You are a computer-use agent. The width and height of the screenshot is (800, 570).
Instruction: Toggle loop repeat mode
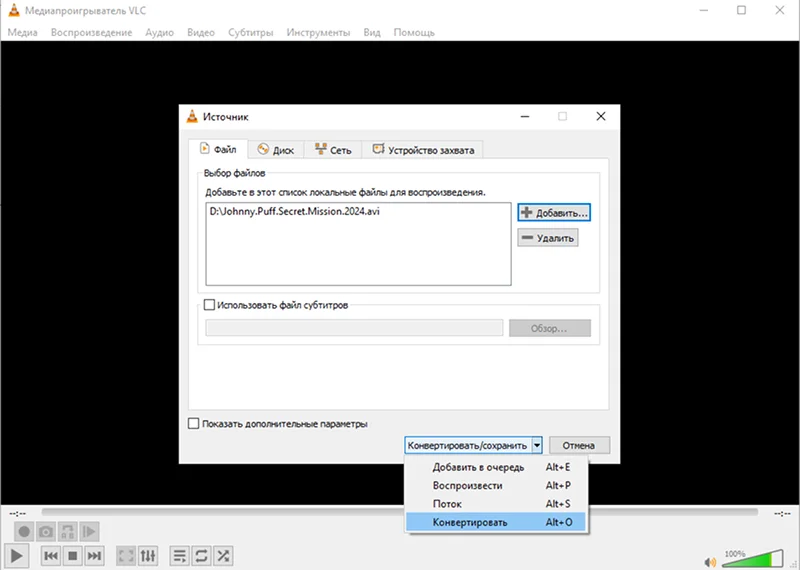click(202, 555)
